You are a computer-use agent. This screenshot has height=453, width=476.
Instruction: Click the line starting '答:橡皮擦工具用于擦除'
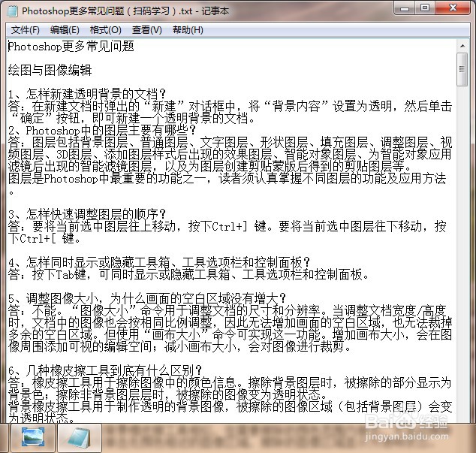tap(230, 382)
